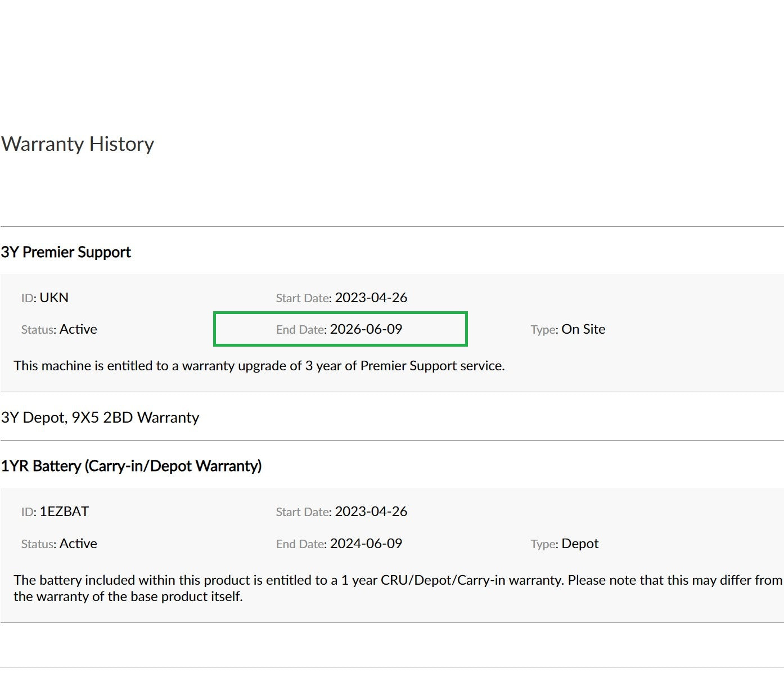
Task: Click the Start Date label under Premier Support
Action: point(304,298)
